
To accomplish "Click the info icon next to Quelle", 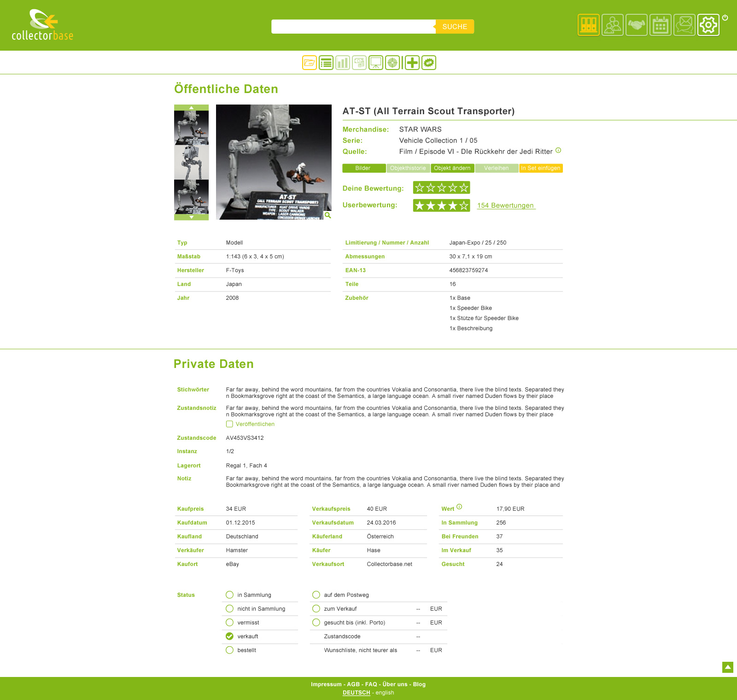I will coord(558,150).
